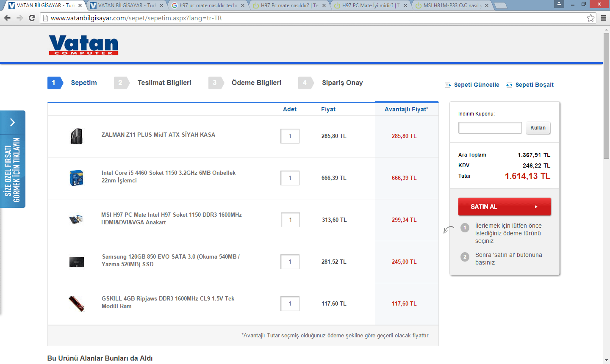
Task: Click the SATIN AL button
Action: tap(505, 207)
